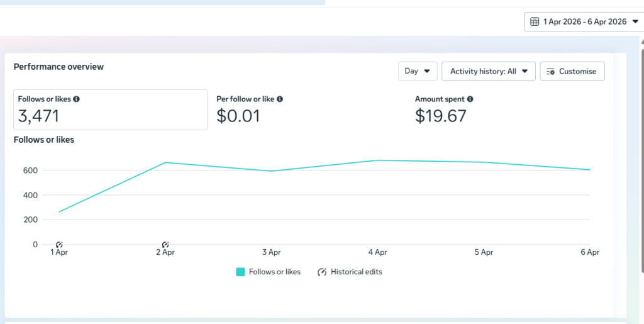644x324 pixels.
Task: Click the Customise settings icon
Action: (x=551, y=72)
